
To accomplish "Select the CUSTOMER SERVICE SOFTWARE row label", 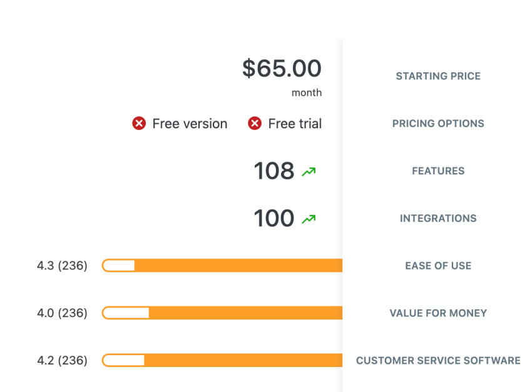I will pyautogui.click(x=438, y=361).
